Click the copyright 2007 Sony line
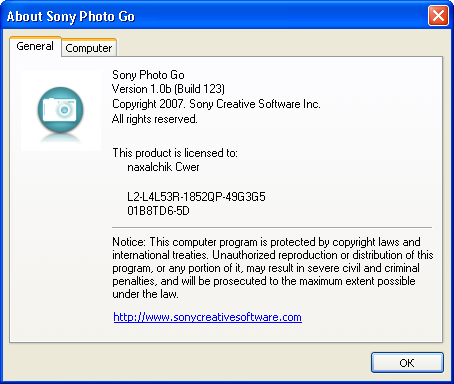Screen dimensions: 454x384 [x=216, y=104]
